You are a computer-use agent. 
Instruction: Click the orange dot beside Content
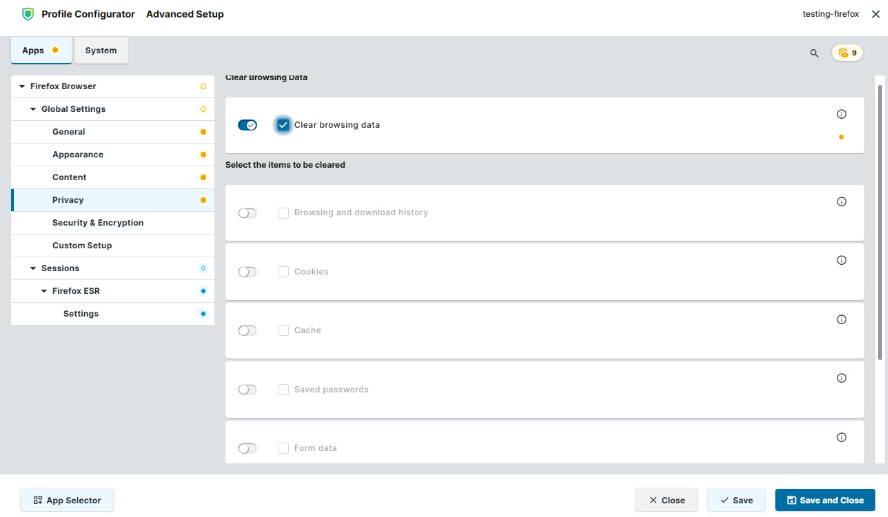pyautogui.click(x=203, y=177)
